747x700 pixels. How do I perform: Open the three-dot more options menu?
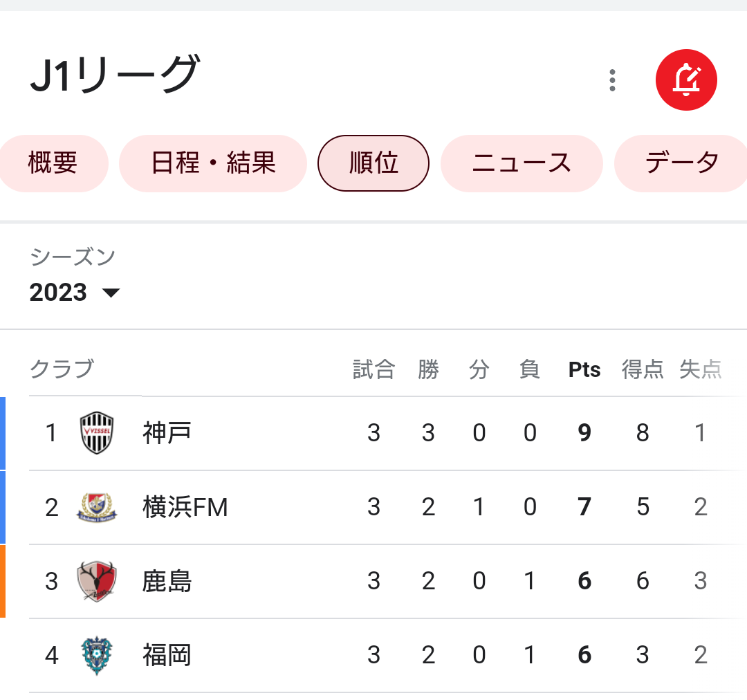point(612,80)
